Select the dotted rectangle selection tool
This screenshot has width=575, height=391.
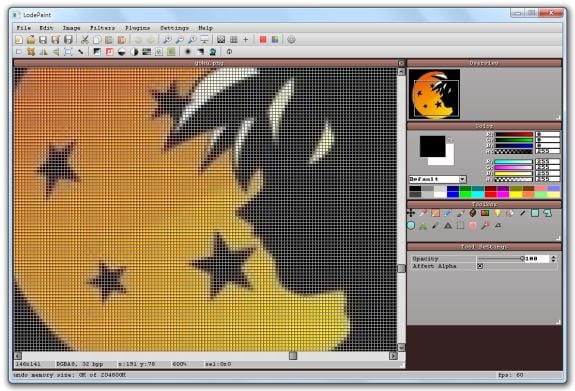pyautogui.click(x=460, y=225)
